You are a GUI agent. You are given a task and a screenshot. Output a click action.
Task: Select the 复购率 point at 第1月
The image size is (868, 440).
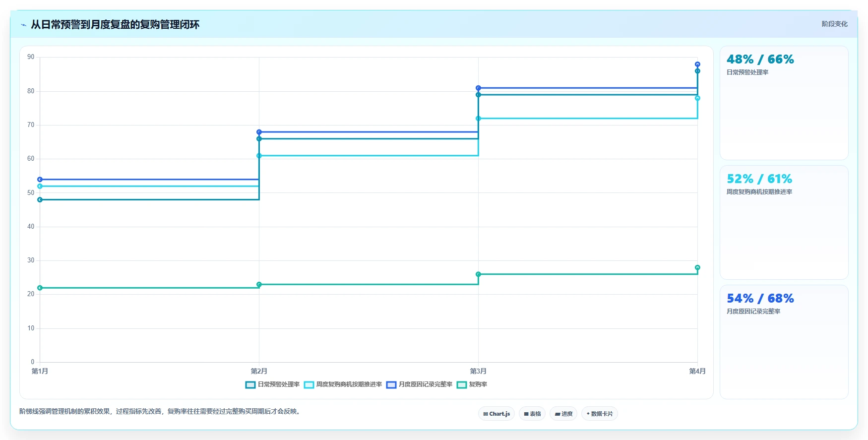click(x=40, y=288)
